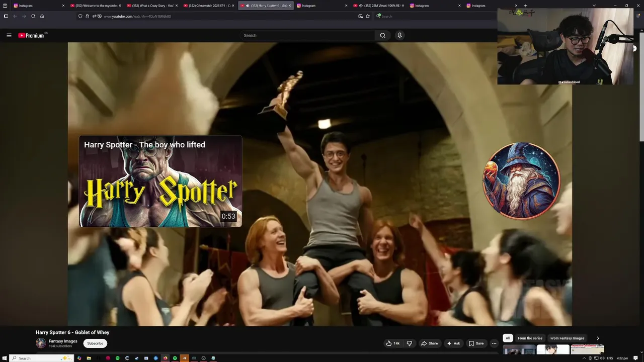The image size is (644, 362).
Task: Open the tracking protection shield icon
Action: pyautogui.click(x=80, y=16)
